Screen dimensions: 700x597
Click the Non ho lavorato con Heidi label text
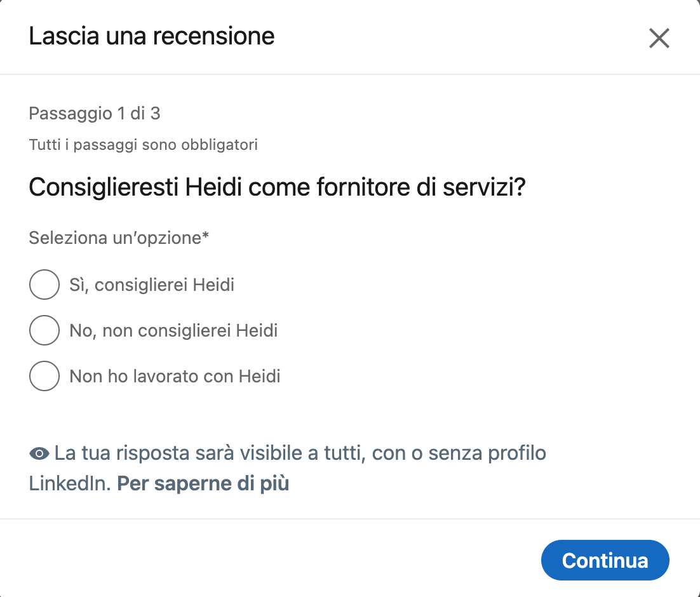175,376
